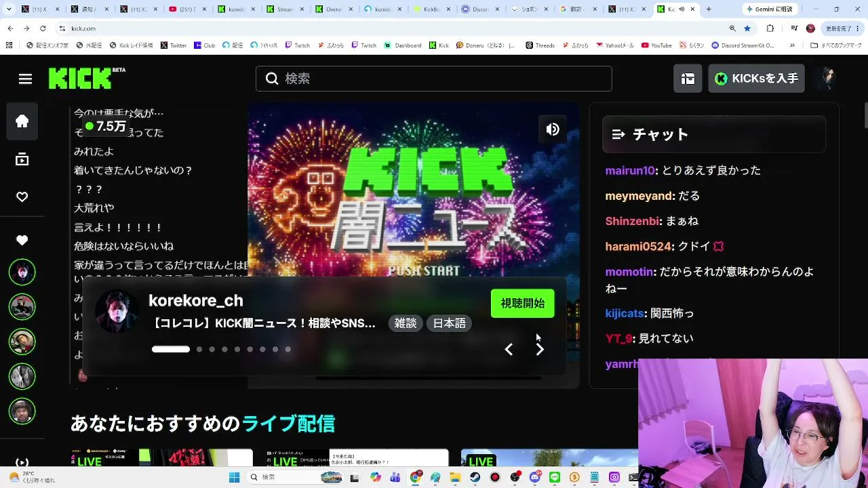The width and height of the screenshot is (868, 488).
Task: Reload the page with Chrome's refresh icon
Action: [43, 28]
